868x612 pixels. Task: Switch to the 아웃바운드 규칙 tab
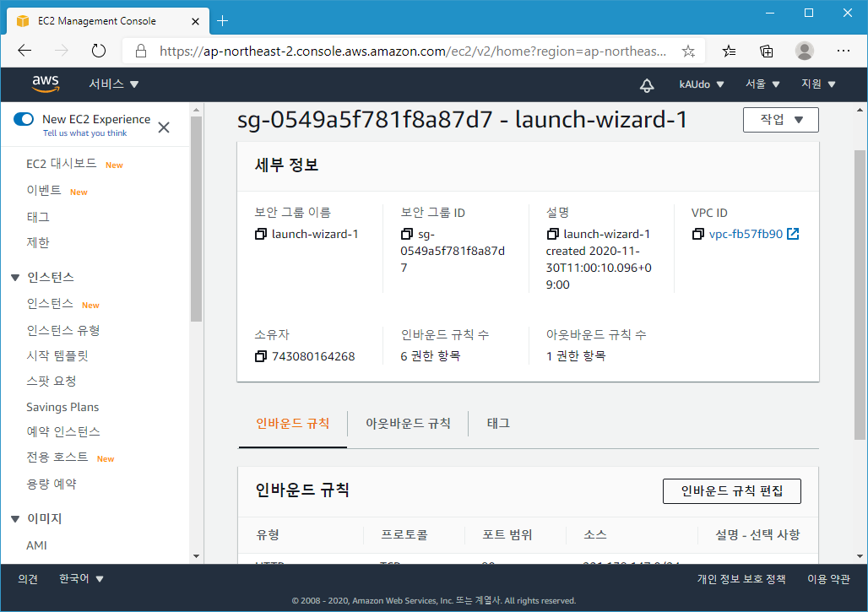[408, 424]
